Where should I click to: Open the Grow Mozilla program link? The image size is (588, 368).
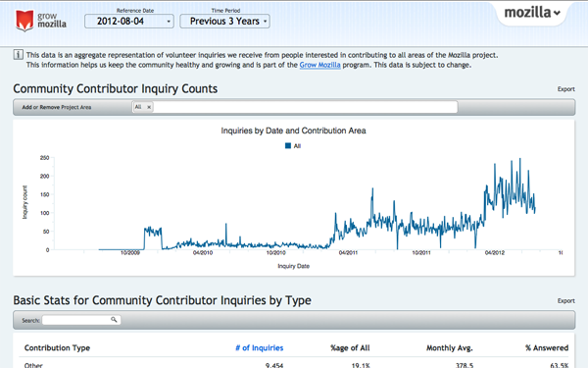[x=319, y=65]
